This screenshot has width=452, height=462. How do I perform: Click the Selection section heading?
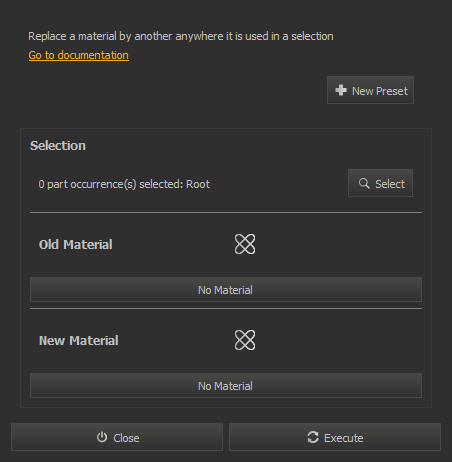tap(58, 146)
